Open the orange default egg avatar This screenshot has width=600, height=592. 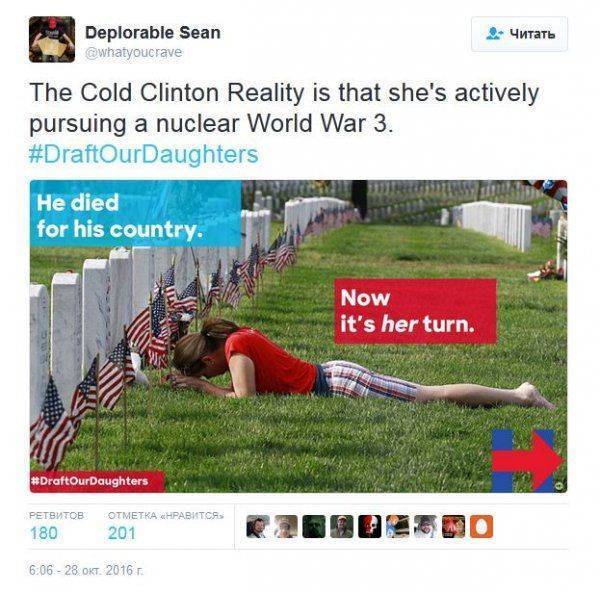(481, 527)
